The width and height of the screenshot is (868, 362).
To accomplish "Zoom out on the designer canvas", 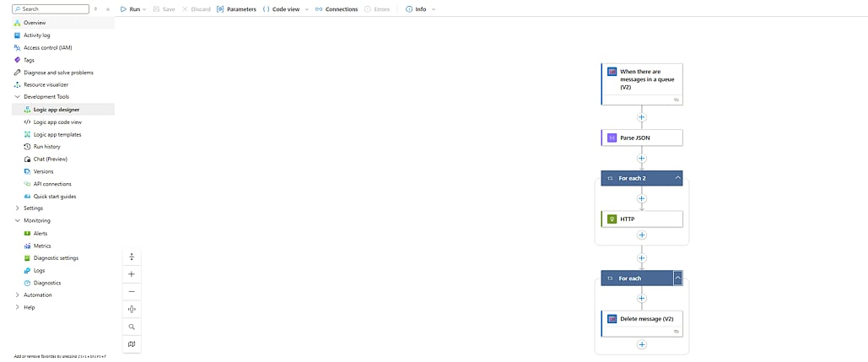I will [132, 292].
